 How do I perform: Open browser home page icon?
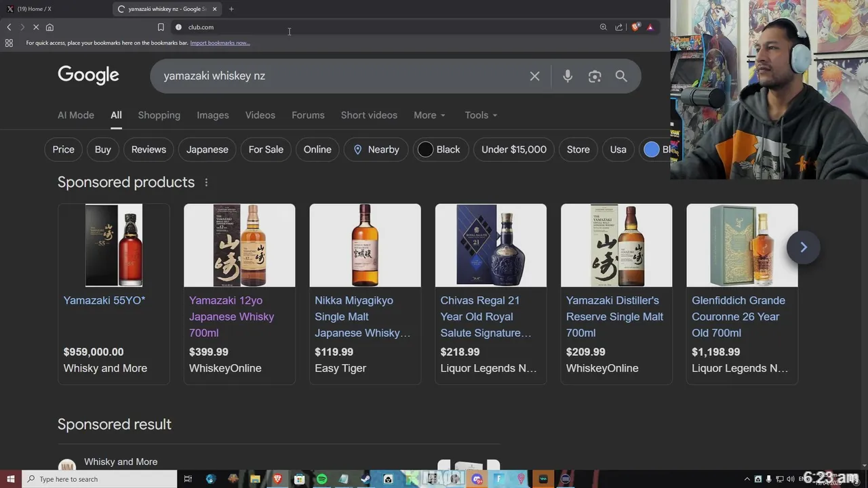point(50,27)
